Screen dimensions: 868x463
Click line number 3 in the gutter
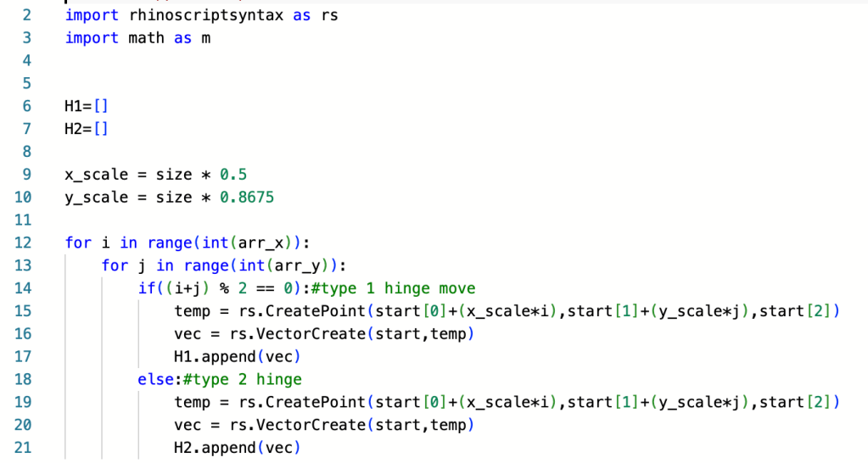pos(25,38)
